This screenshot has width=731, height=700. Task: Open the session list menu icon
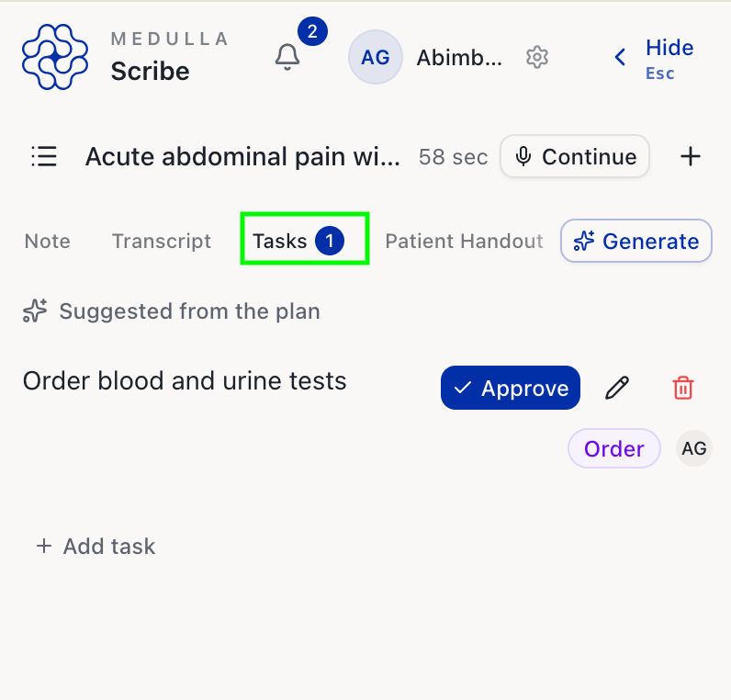click(44, 156)
